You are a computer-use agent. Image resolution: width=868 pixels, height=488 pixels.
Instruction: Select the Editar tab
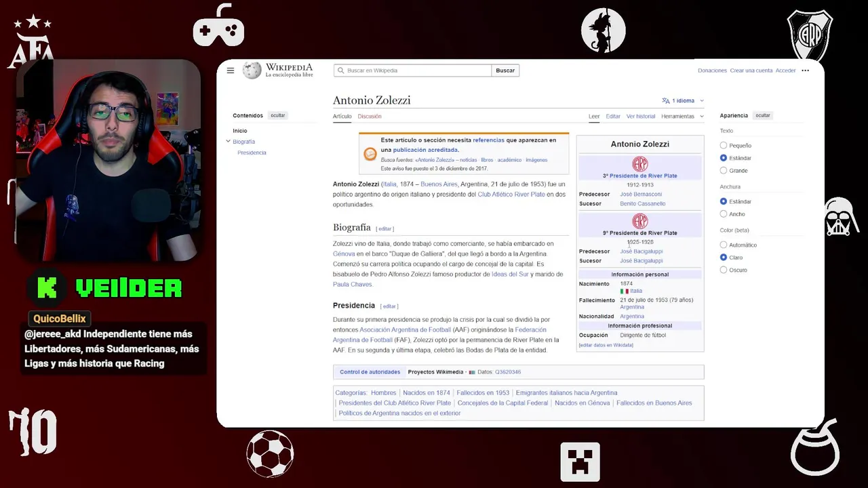[x=613, y=117]
